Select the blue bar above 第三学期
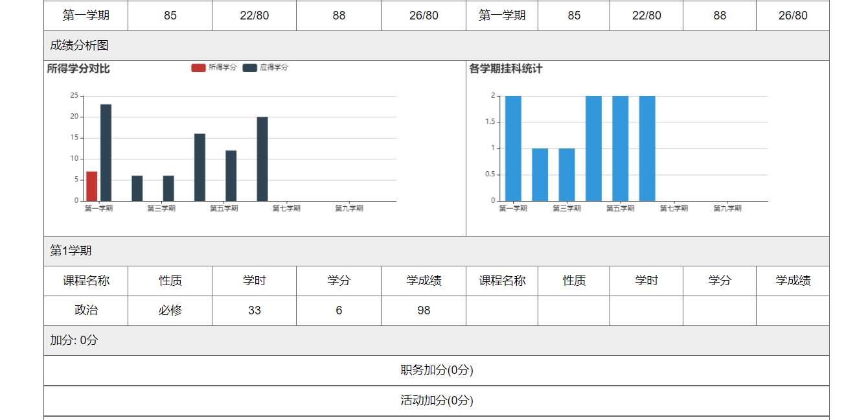The image size is (868, 420). 567,174
